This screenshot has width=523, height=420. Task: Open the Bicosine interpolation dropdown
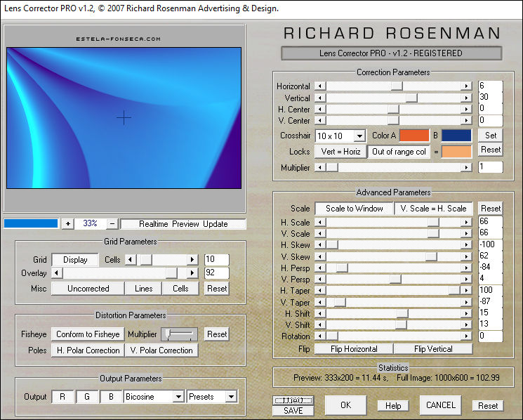click(178, 397)
